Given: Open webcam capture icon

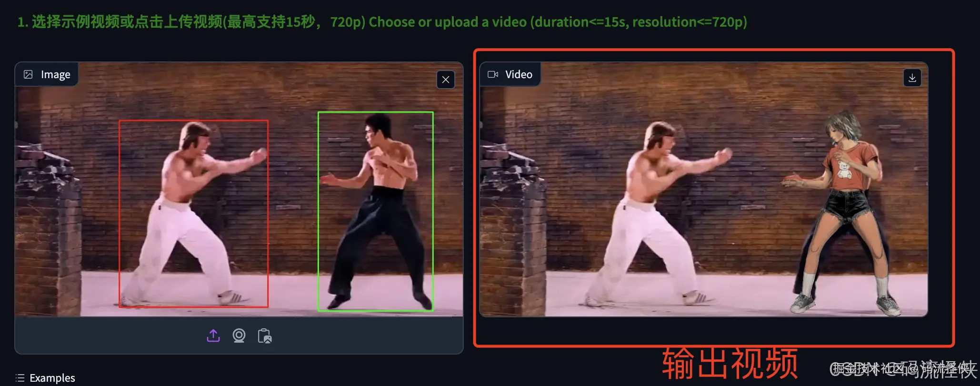Looking at the screenshot, I should 239,336.
